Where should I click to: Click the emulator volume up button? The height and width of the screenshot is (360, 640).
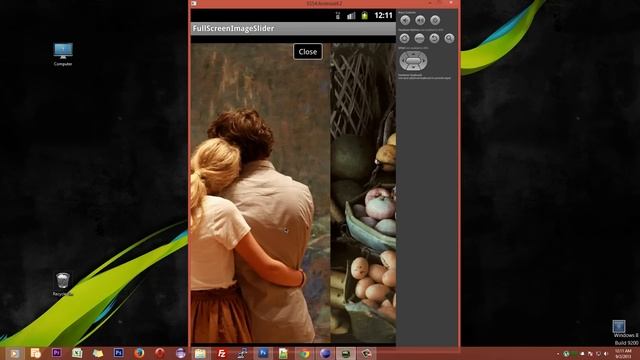click(x=420, y=20)
